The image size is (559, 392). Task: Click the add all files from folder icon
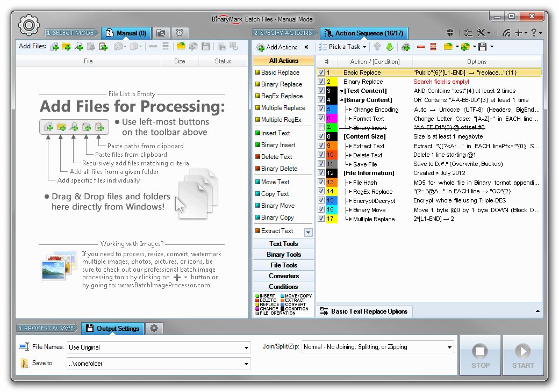(66, 47)
